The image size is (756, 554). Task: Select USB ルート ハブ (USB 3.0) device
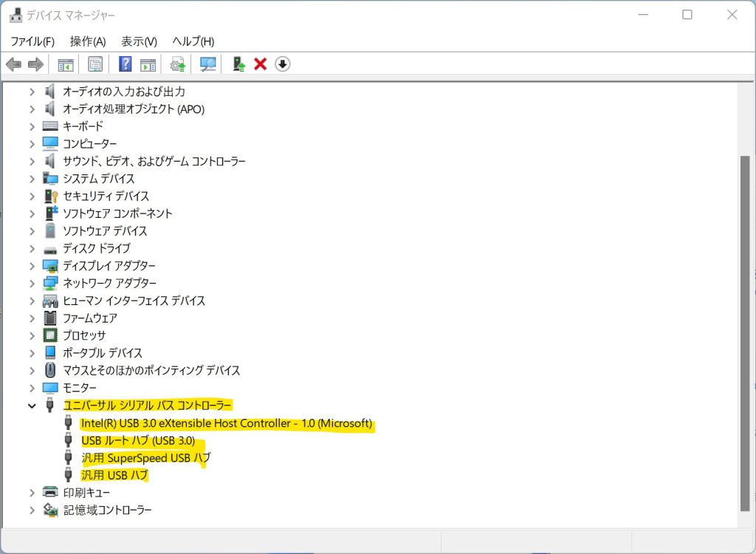(x=138, y=440)
